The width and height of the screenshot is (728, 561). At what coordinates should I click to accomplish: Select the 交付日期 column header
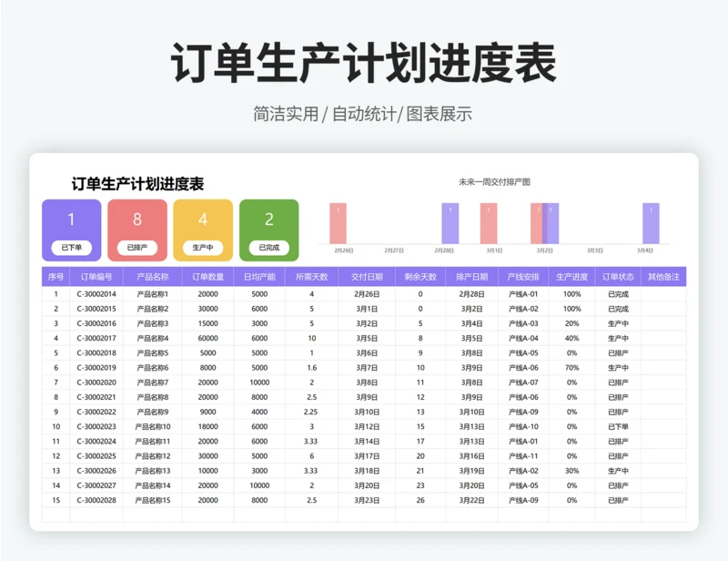click(367, 277)
